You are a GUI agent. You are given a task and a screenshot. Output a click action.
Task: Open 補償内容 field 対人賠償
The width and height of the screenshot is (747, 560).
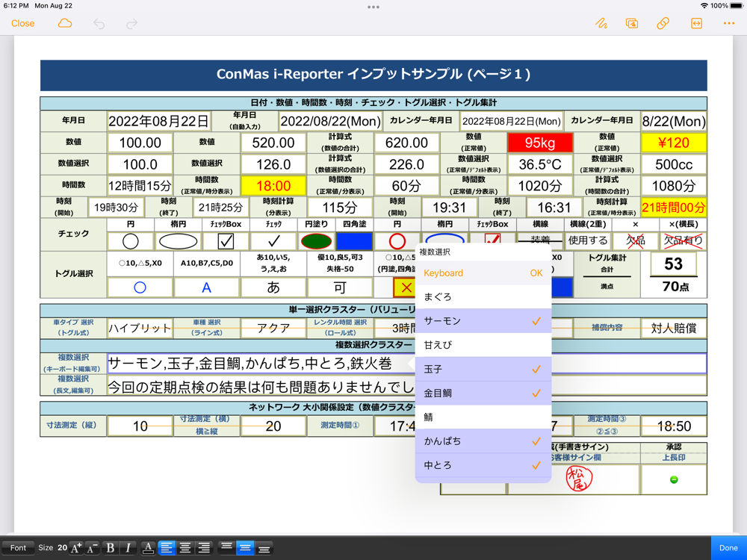[674, 328]
